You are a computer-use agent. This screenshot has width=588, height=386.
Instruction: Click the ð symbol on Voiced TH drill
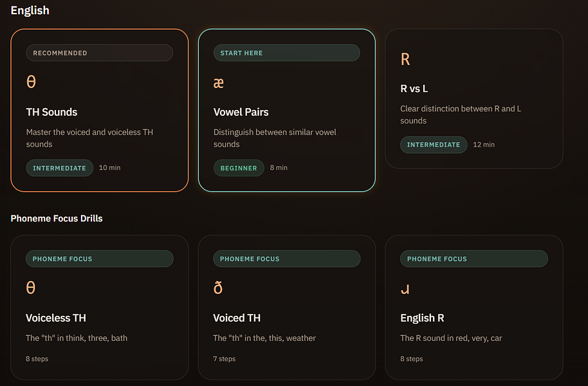pos(218,288)
